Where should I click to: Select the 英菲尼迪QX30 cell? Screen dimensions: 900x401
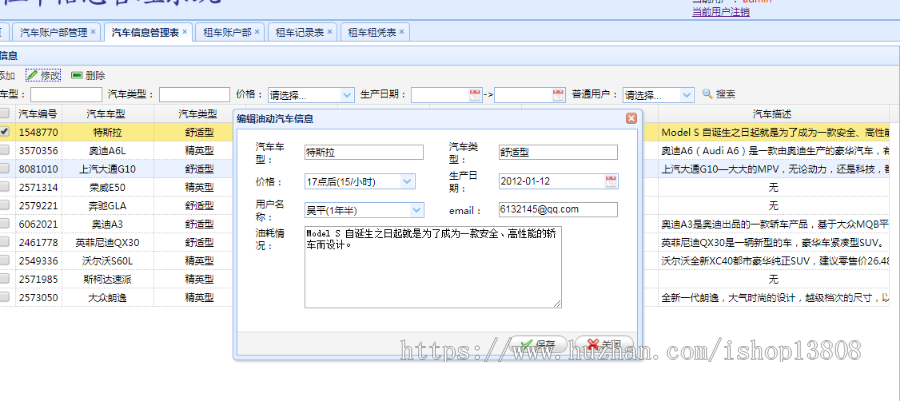(107, 242)
